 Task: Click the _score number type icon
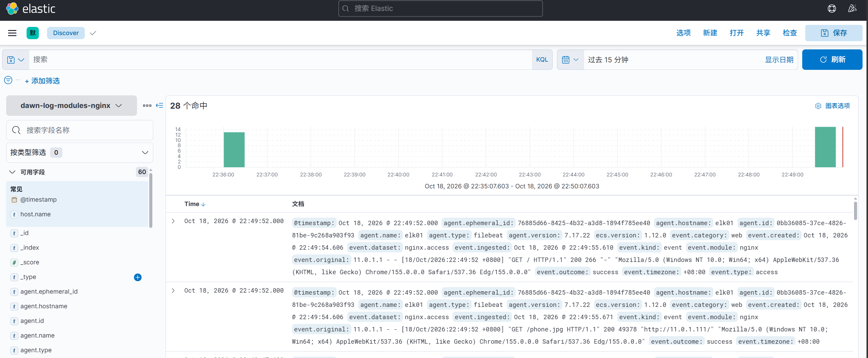pyautogui.click(x=14, y=263)
